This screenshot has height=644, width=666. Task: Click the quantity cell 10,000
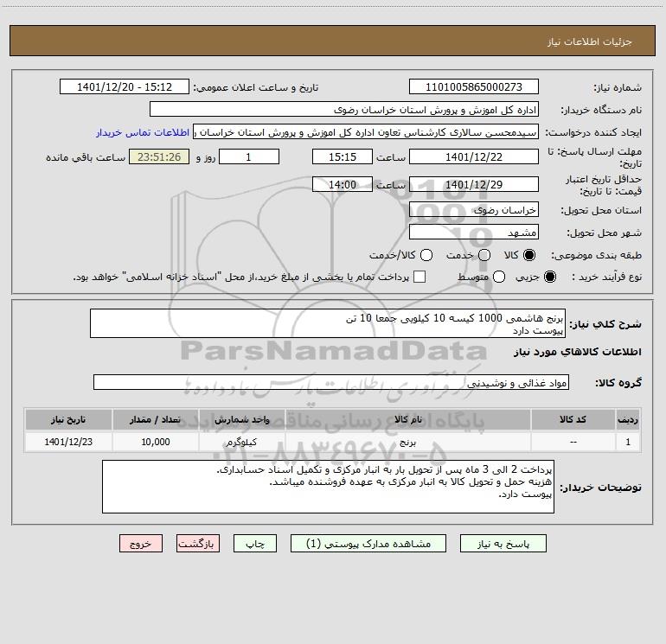pos(155,442)
